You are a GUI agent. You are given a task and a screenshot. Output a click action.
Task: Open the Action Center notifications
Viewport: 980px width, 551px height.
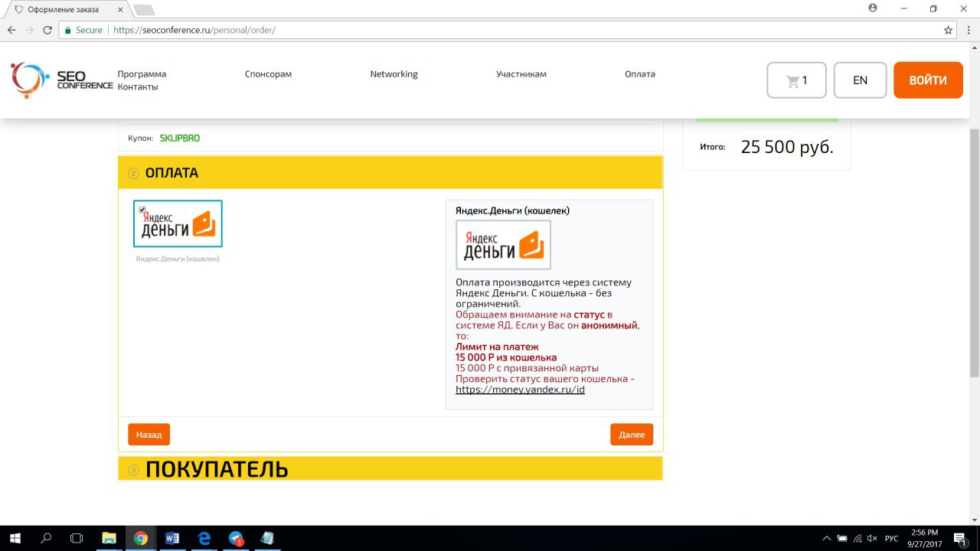(x=960, y=539)
